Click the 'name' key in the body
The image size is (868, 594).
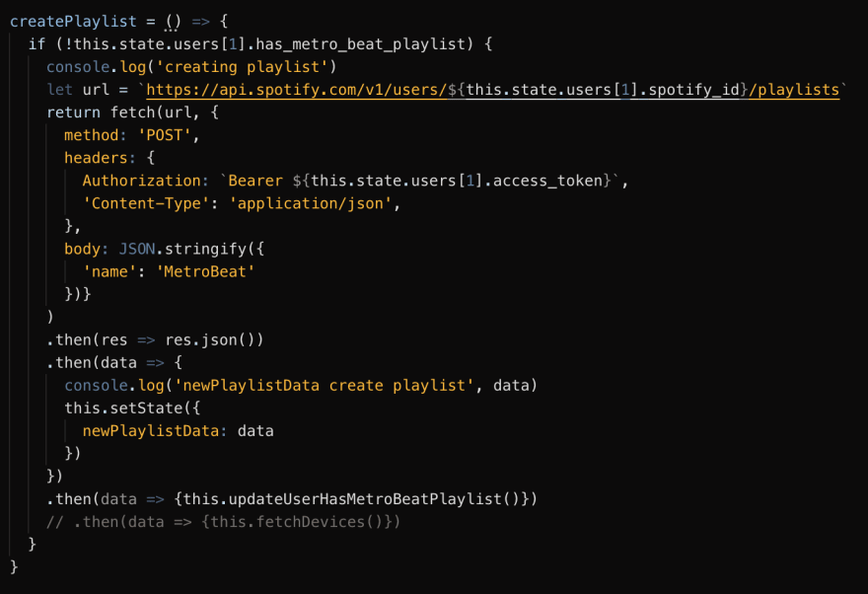pyautogui.click(x=109, y=271)
